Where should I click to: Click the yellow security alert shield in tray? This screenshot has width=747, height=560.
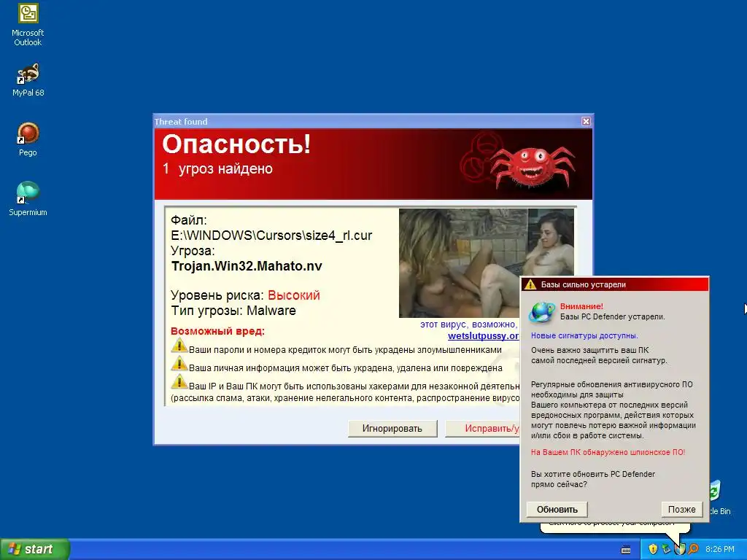[653, 549]
